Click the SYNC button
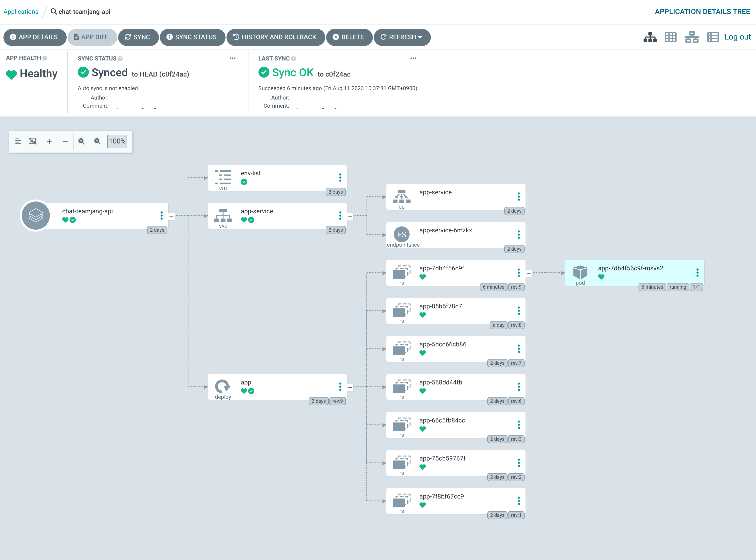Image resolution: width=756 pixels, height=560 pixels. [138, 37]
